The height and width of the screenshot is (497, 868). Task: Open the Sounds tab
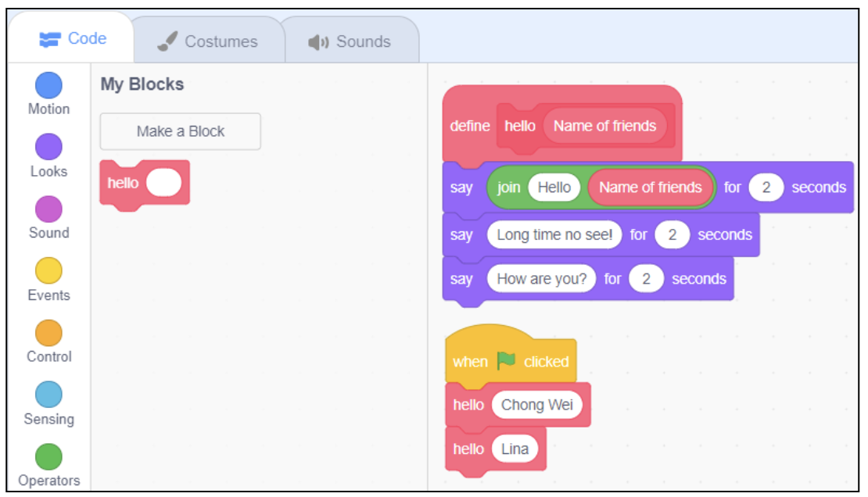coord(350,41)
